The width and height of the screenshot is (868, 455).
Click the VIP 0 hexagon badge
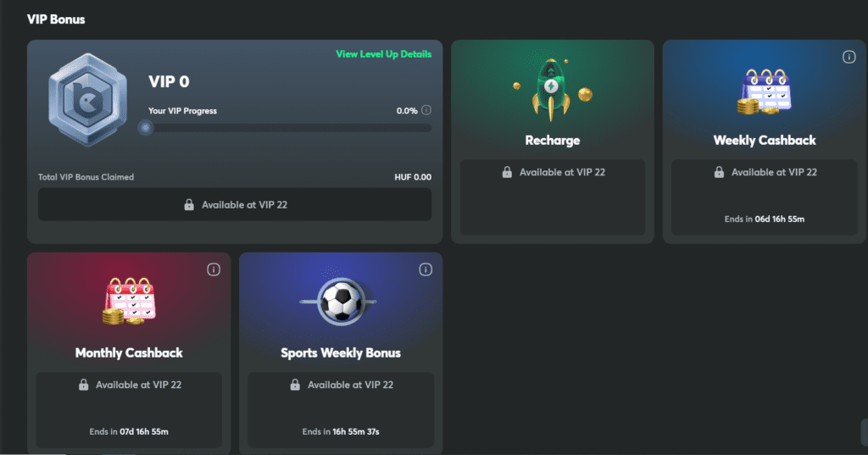click(x=87, y=100)
